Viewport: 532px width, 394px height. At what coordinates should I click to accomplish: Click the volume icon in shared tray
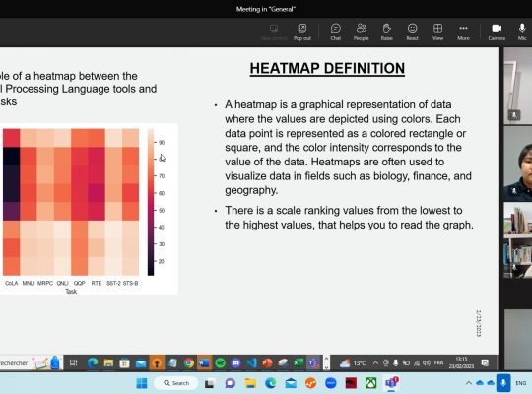click(427, 362)
